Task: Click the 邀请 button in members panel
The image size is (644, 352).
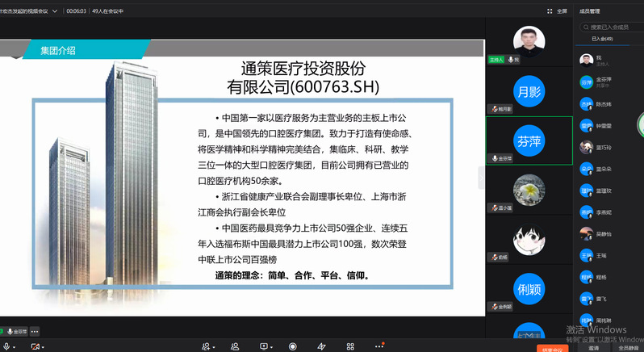Action: pyautogui.click(x=593, y=347)
